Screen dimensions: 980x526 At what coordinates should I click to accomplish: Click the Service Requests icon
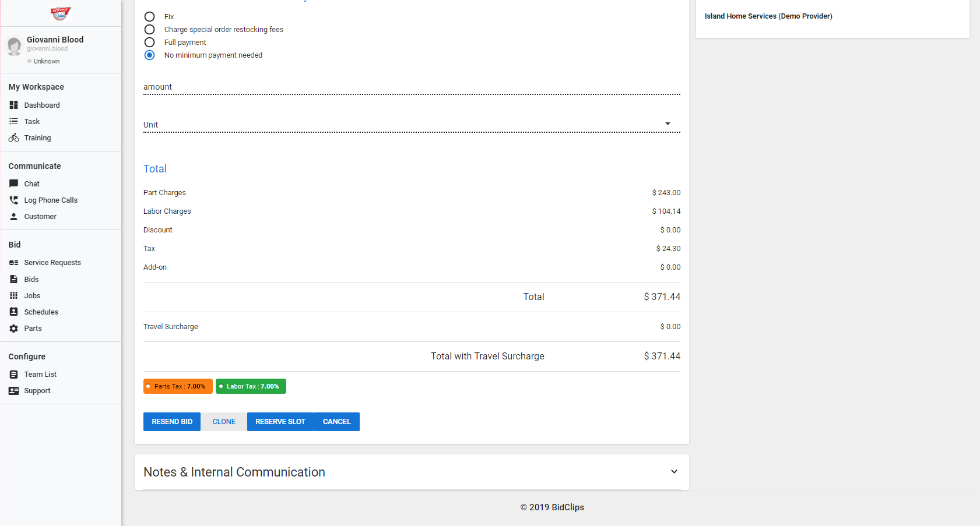13,263
